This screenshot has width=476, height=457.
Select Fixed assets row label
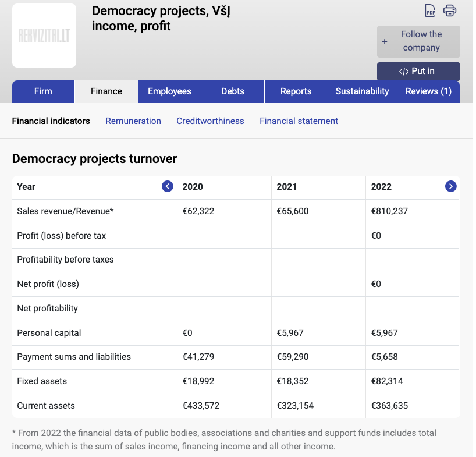[42, 381]
